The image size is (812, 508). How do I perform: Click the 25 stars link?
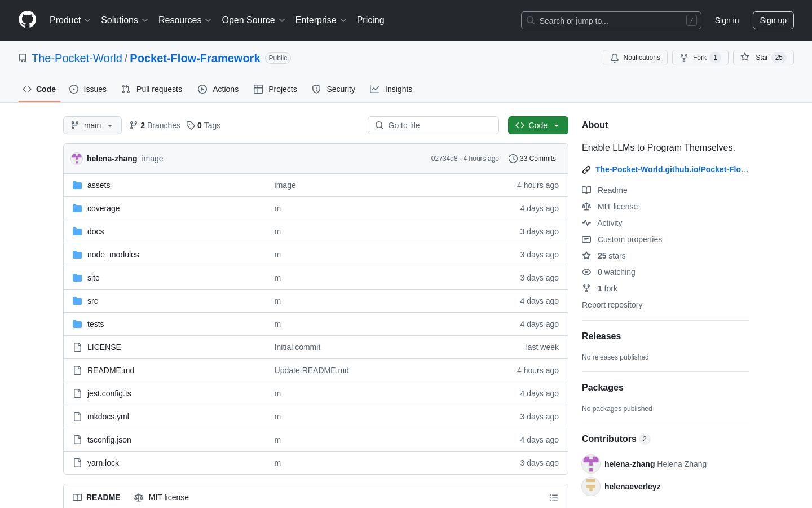[x=611, y=256]
